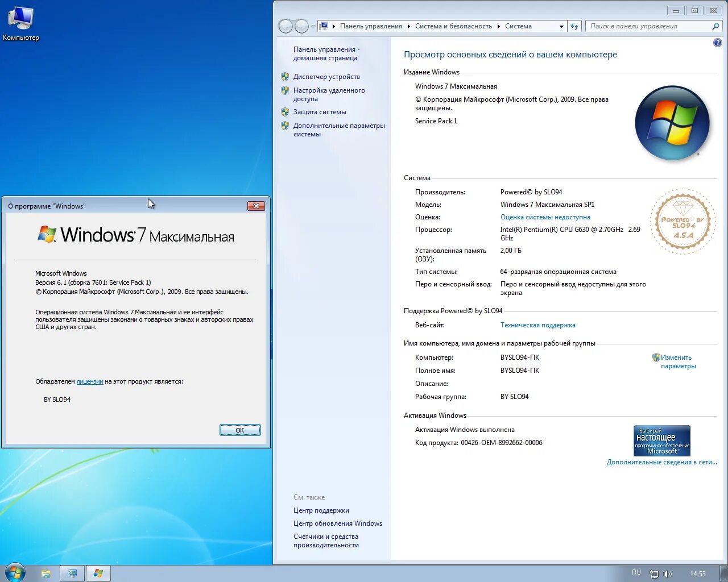728x582 pixels.
Task: Click the Service Pack 1 text
Action: [x=436, y=121]
